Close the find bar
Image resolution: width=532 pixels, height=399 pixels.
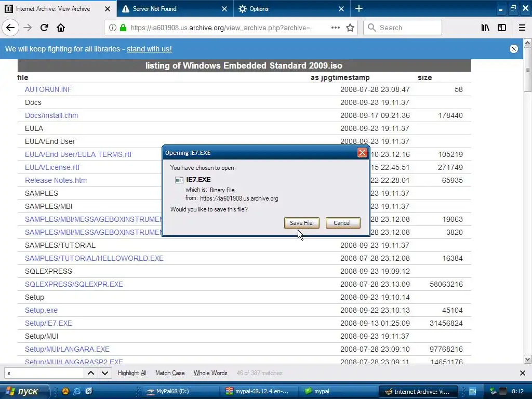click(523, 373)
